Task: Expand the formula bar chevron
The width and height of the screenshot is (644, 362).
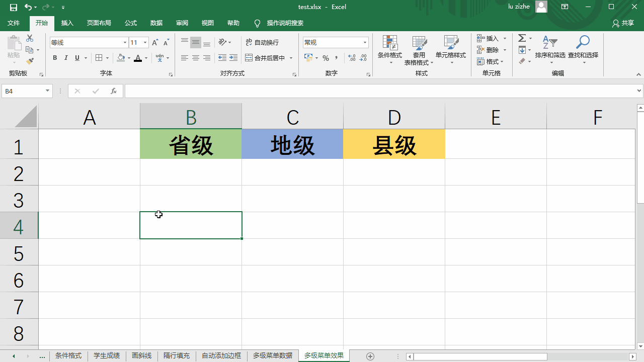Action: (x=639, y=91)
